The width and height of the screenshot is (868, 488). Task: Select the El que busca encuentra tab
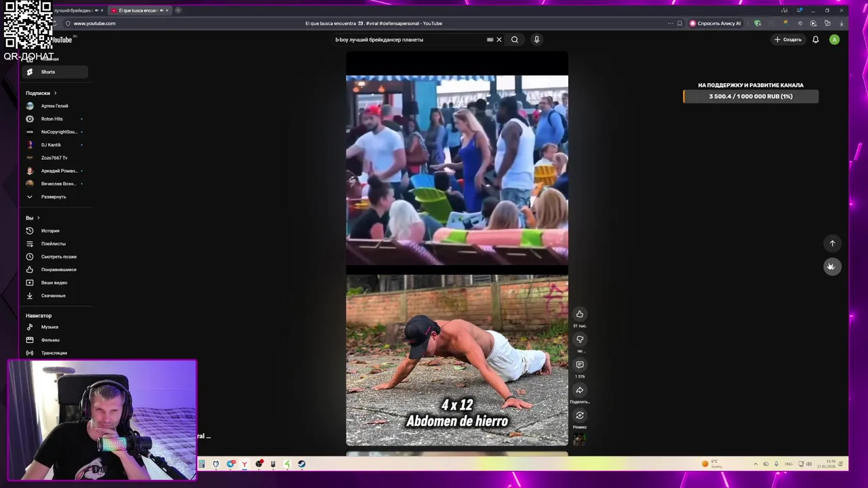pos(140,10)
